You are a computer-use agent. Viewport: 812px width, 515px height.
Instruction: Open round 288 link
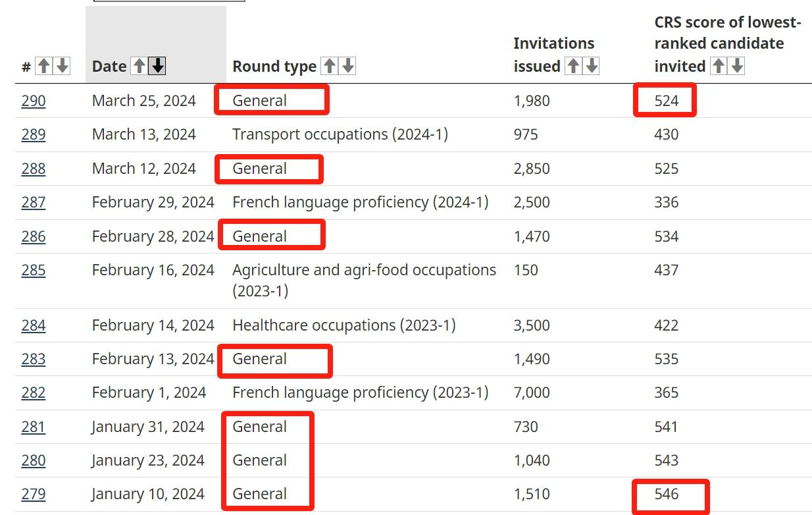(34, 169)
